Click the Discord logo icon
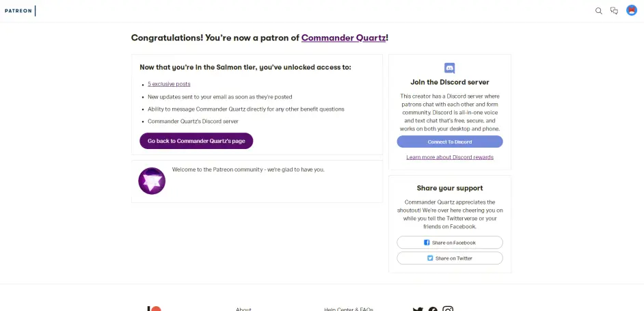 point(450,68)
